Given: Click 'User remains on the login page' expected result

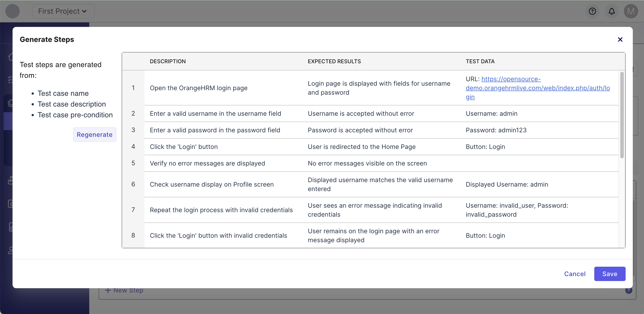Looking at the screenshot, I should [x=374, y=235].
